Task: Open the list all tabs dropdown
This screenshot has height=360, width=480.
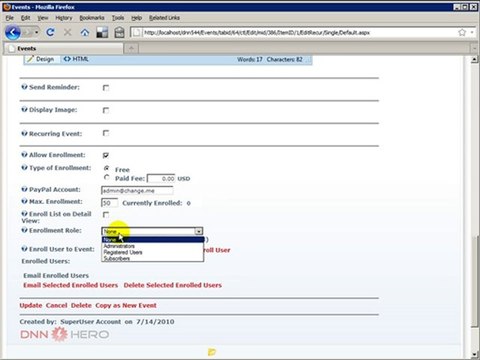Action: [x=474, y=49]
